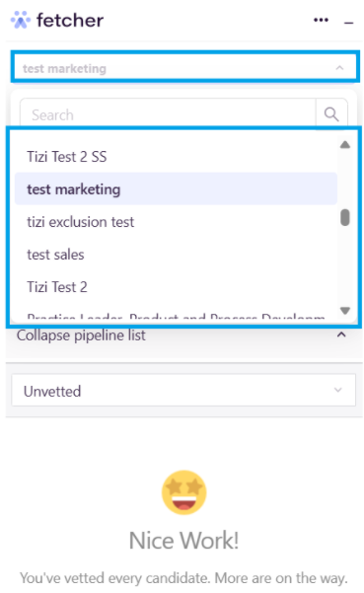Close the test marketing dropdown via chevron
This screenshot has height=593, width=364.
pyautogui.click(x=339, y=68)
